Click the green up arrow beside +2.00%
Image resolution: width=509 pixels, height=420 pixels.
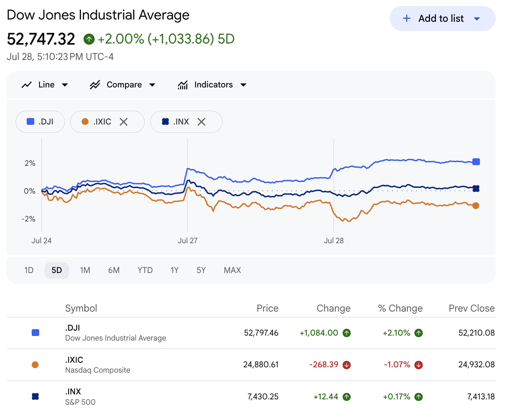(89, 39)
